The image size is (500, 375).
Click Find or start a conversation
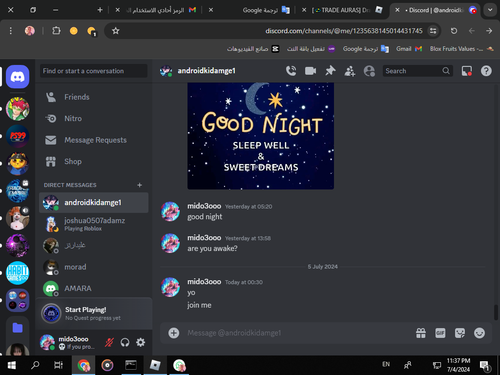[93, 71]
